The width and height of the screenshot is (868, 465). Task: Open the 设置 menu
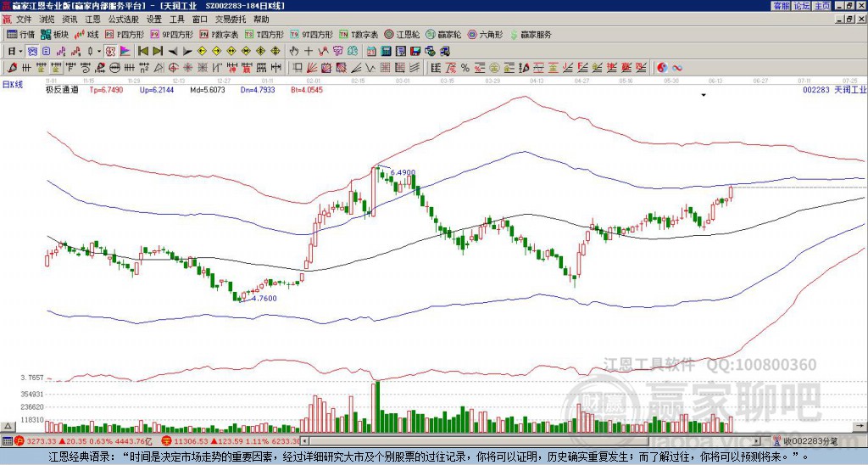point(154,20)
